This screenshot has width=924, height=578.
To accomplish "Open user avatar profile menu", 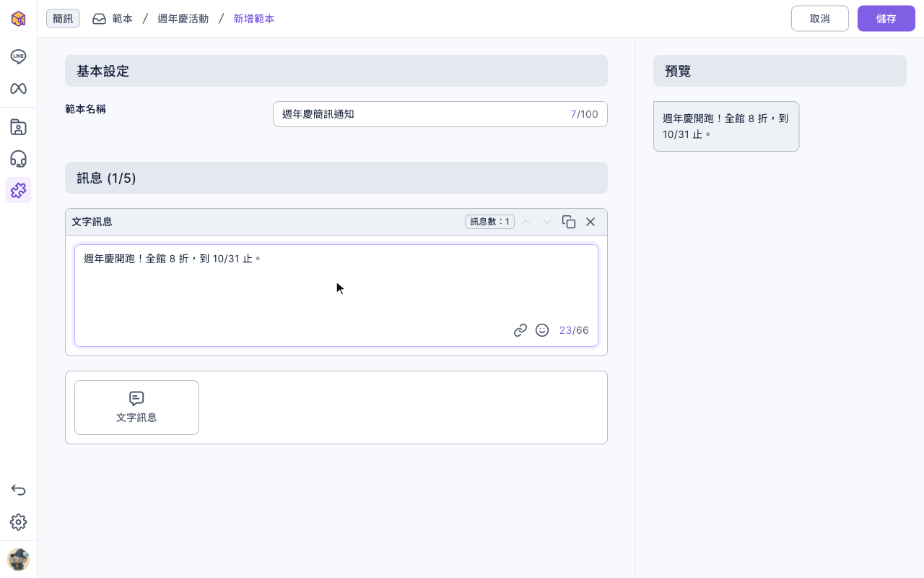I will tap(18, 559).
